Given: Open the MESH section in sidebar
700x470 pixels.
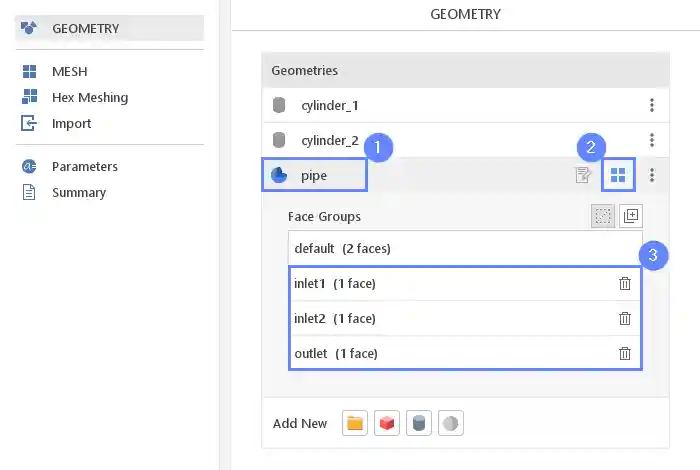Looking at the screenshot, I should click(69, 72).
